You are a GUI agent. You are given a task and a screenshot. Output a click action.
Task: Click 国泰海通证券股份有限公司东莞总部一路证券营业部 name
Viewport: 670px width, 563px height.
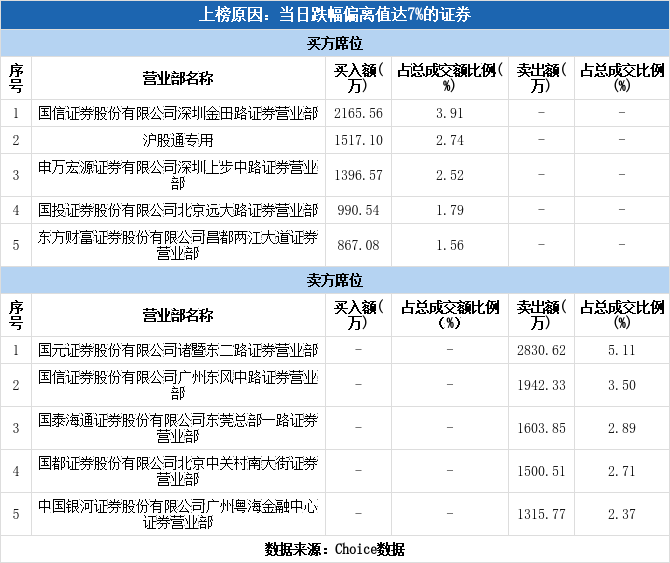(178, 428)
